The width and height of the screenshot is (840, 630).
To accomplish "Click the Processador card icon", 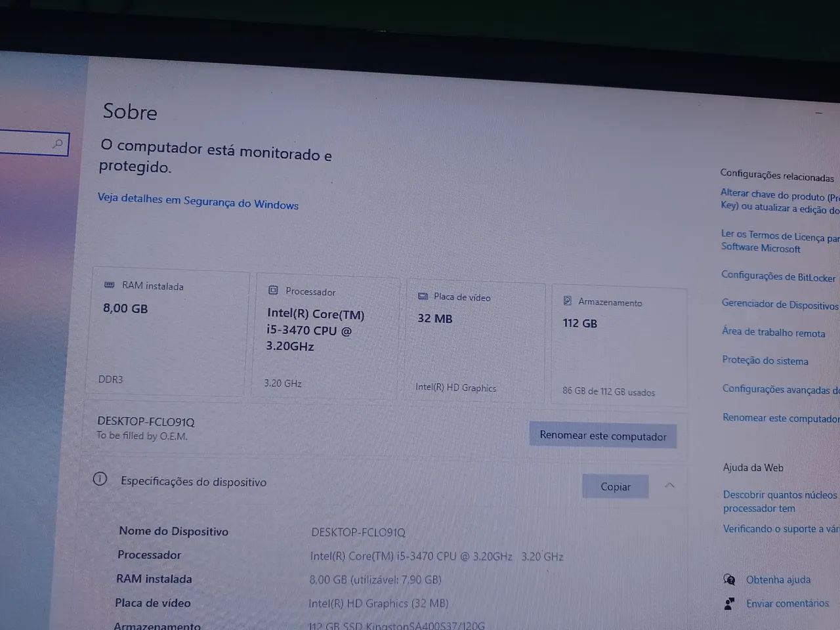I will click(x=273, y=290).
